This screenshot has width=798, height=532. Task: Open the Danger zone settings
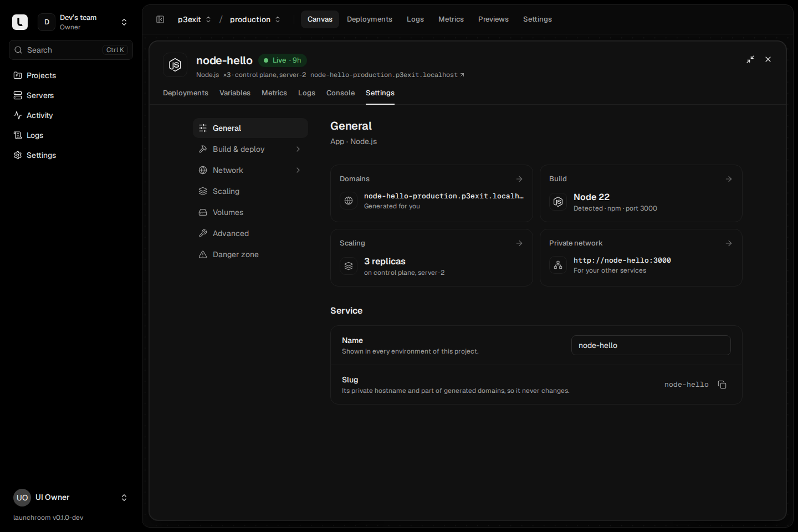[x=250, y=254]
